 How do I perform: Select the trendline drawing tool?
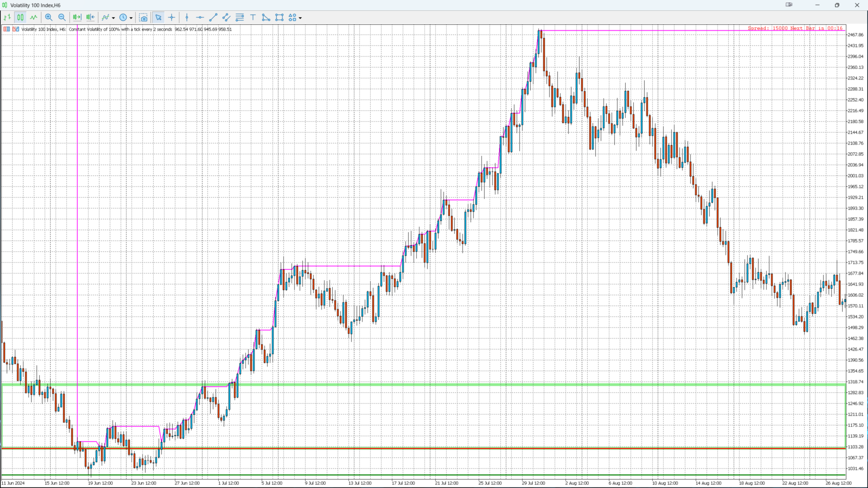tap(213, 18)
